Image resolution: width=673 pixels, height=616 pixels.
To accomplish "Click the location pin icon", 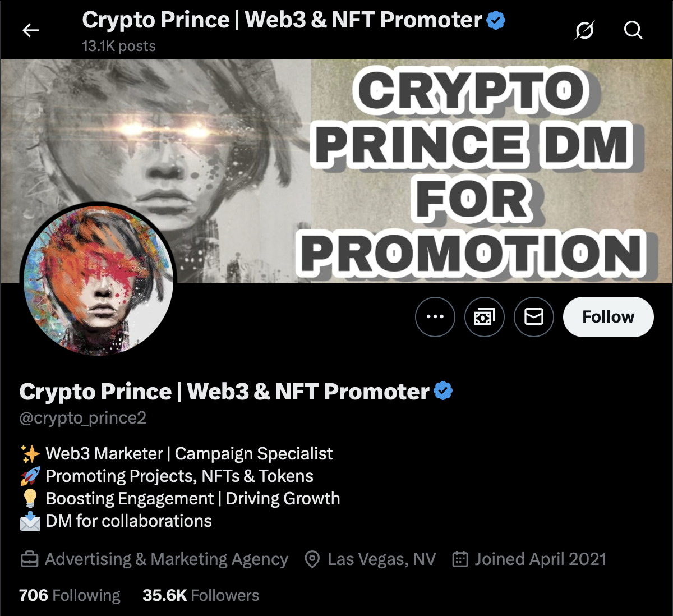I will (x=312, y=559).
